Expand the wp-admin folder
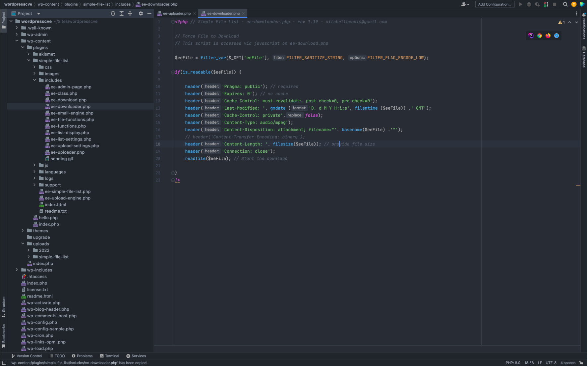 pyautogui.click(x=17, y=34)
